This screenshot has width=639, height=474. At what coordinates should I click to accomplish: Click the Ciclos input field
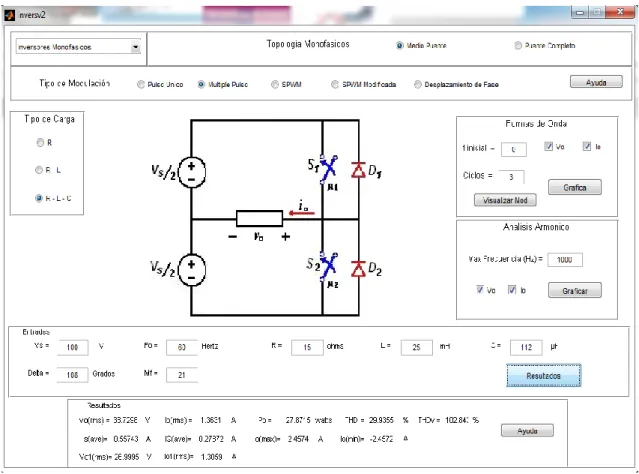[x=511, y=177]
